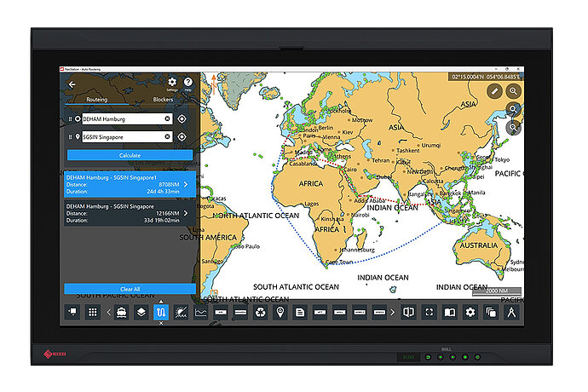The width and height of the screenshot is (588, 392).
Task: Expand the 12166NM route details chevron
Action: pos(186,213)
